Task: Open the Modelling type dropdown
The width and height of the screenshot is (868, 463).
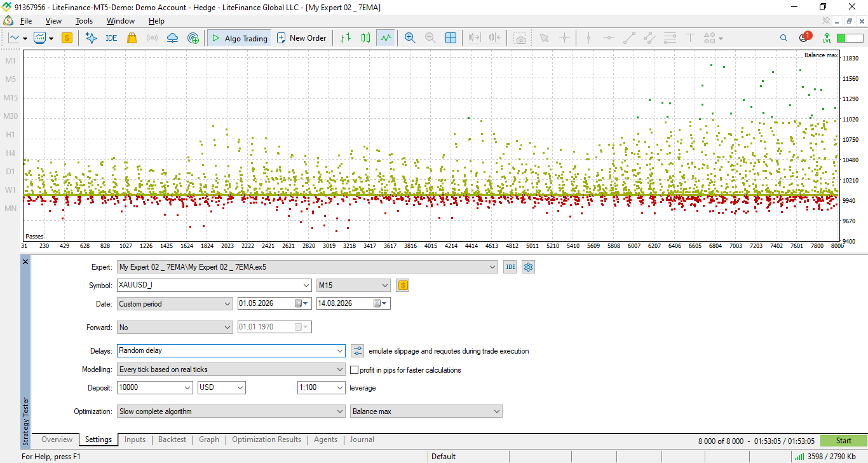Action: click(231, 370)
